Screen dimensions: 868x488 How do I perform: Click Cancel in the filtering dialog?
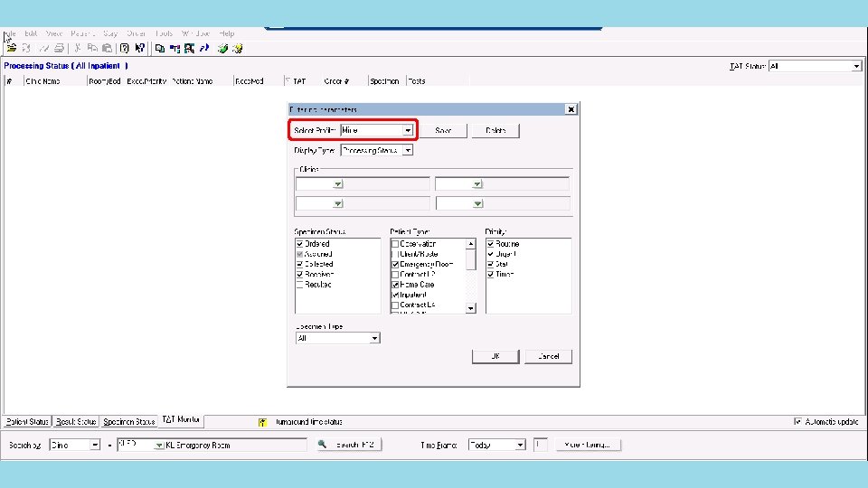(x=548, y=356)
